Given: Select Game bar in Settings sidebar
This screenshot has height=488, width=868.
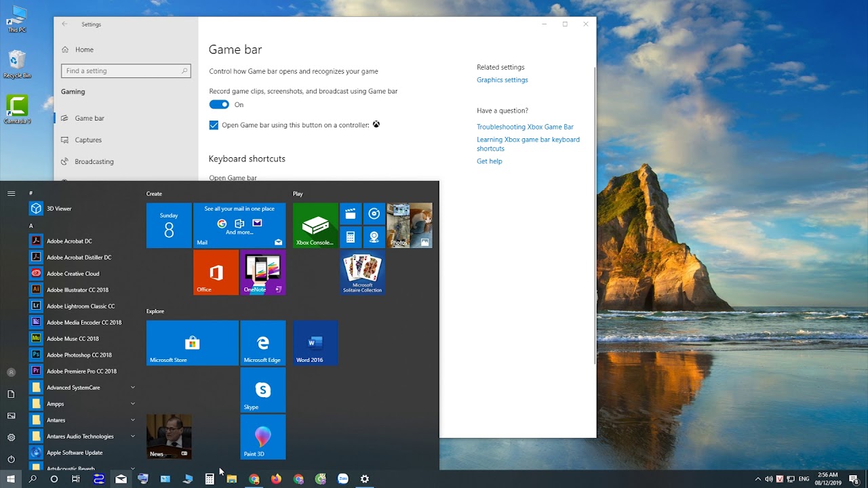Looking at the screenshot, I should [x=126, y=118].
